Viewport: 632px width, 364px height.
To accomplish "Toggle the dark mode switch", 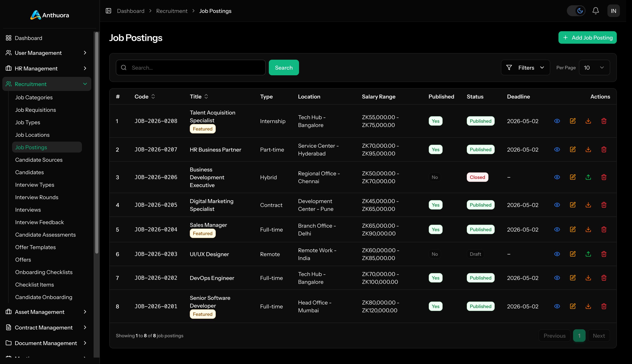I will click(576, 11).
